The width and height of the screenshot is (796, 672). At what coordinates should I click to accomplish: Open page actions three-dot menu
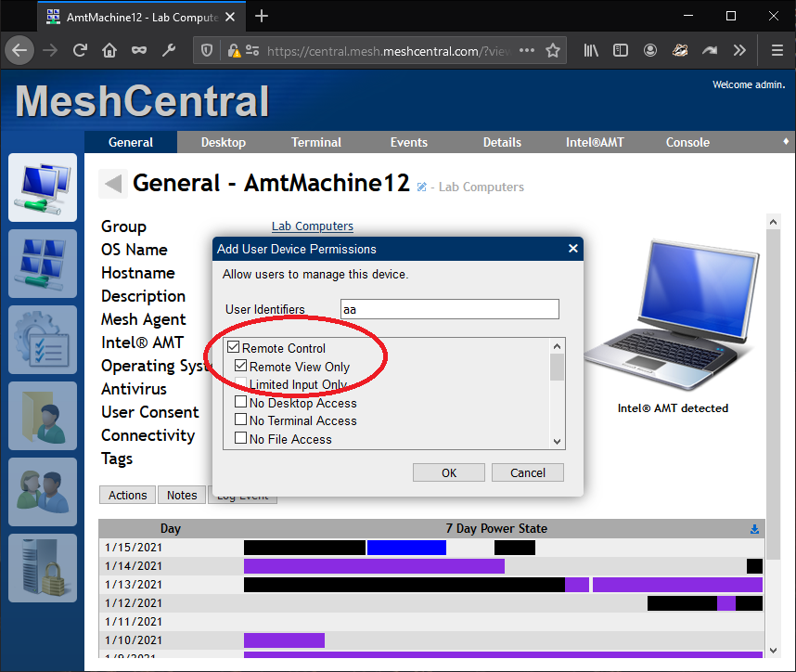[527, 50]
